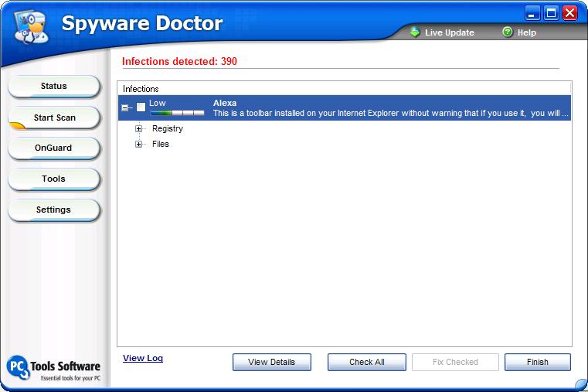Image resolution: width=588 pixels, height=392 pixels.
Task: Expand the Files node
Action: tap(139, 144)
